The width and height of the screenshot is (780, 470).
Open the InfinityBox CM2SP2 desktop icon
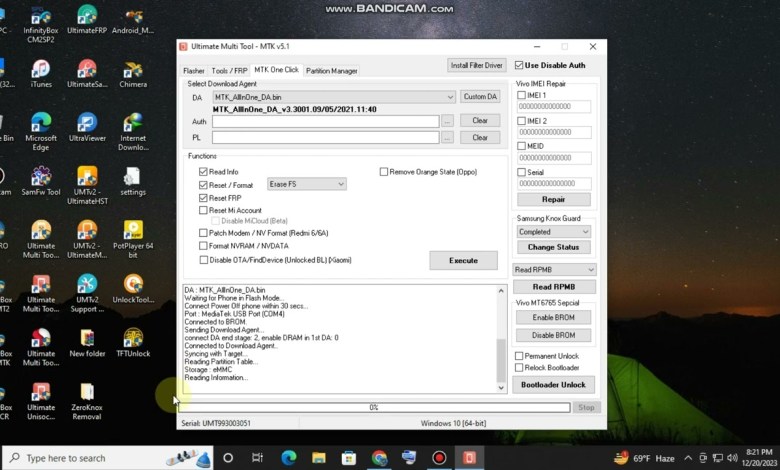(x=41, y=23)
